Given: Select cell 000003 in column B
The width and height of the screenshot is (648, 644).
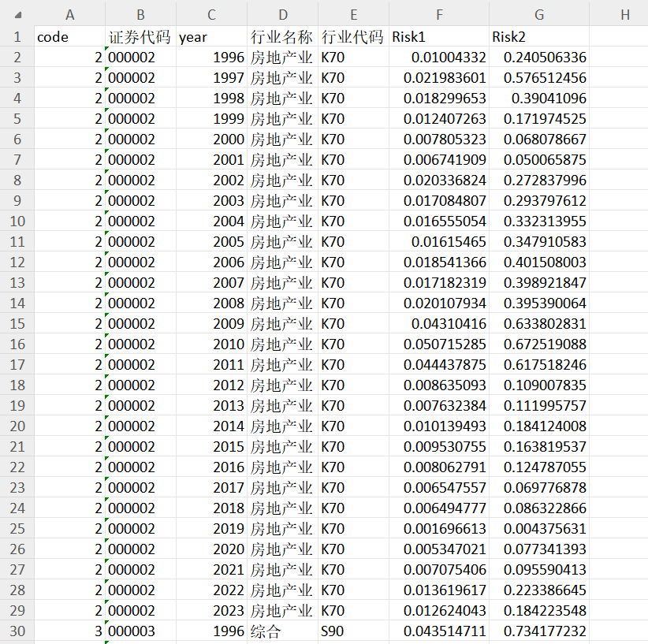Looking at the screenshot, I should pos(140,631).
